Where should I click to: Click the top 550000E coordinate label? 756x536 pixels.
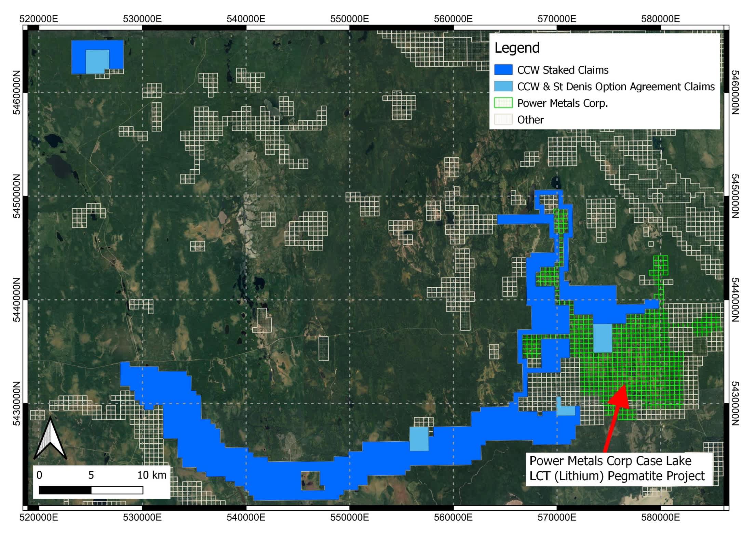349,19
